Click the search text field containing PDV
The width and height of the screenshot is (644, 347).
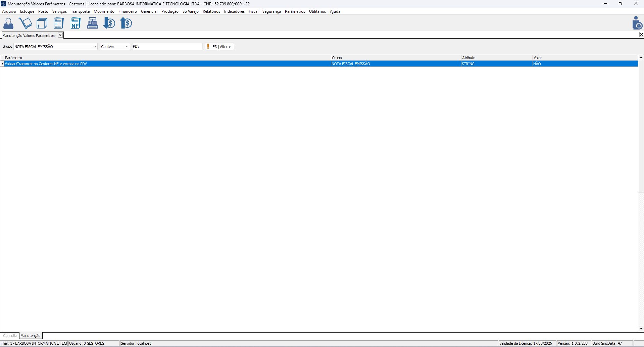pyautogui.click(x=167, y=47)
